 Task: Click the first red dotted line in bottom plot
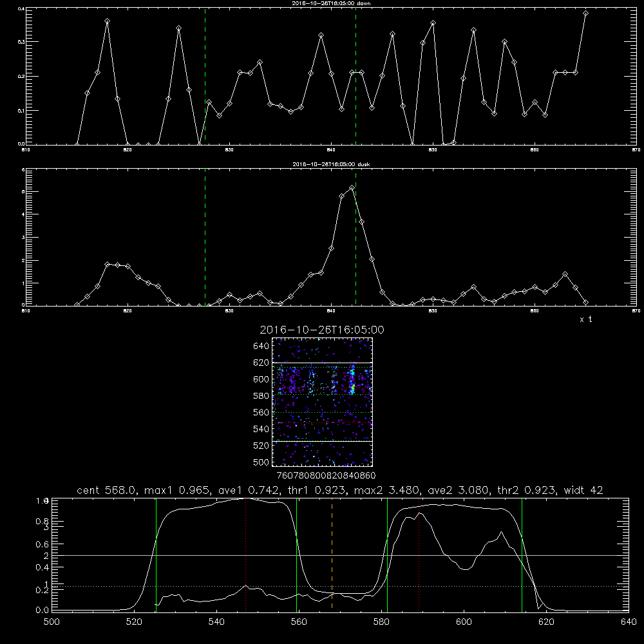pos(245,555)
